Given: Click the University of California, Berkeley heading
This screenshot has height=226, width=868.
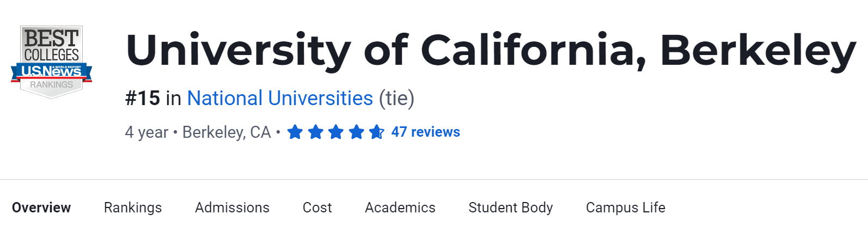Looking at the screenshot, I should (x=490, y=51).
